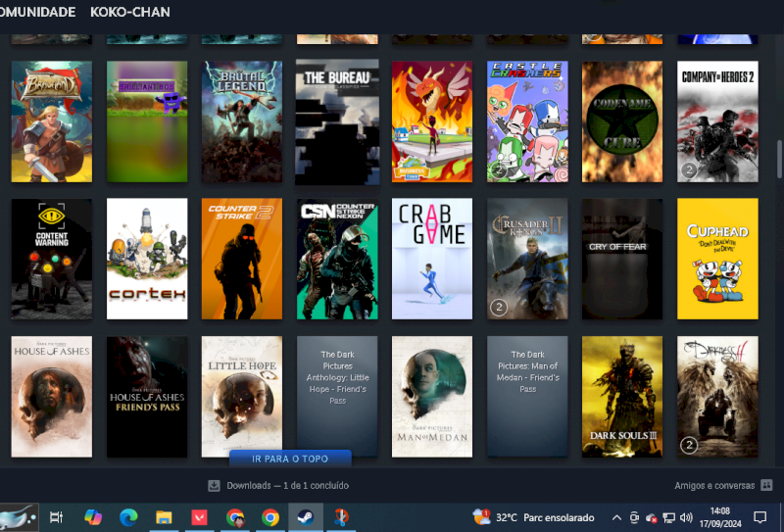Click the library vertical scrollbar handle
The image size is (784, 532).
[779, 157]
